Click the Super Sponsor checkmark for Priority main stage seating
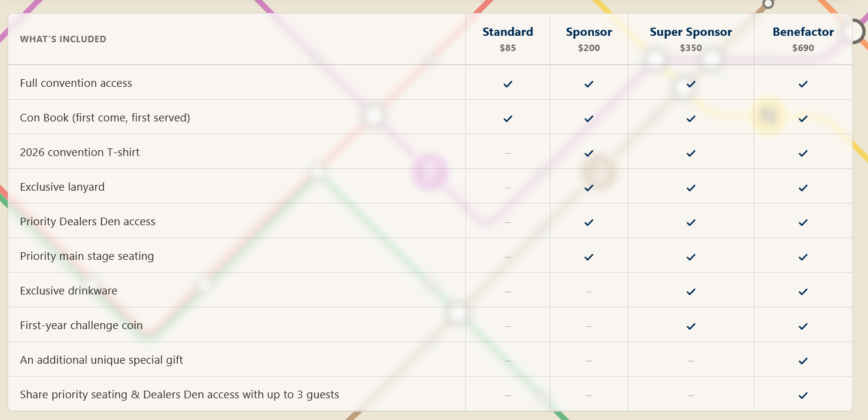 pyautogui.click(x=691, y=257)
